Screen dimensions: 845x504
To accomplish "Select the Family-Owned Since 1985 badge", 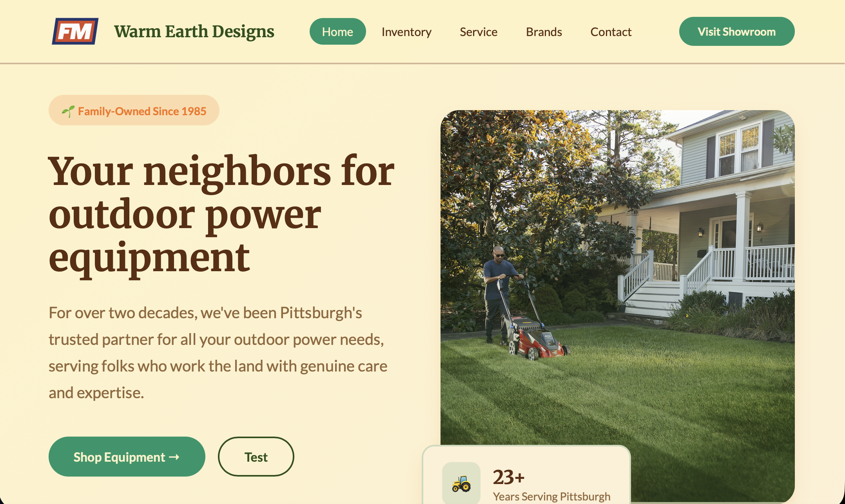I will 134,110.
